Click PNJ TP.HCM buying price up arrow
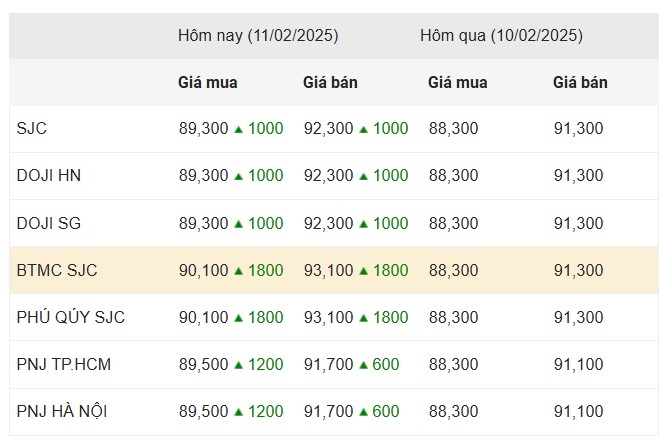 [x=239, y=364]
